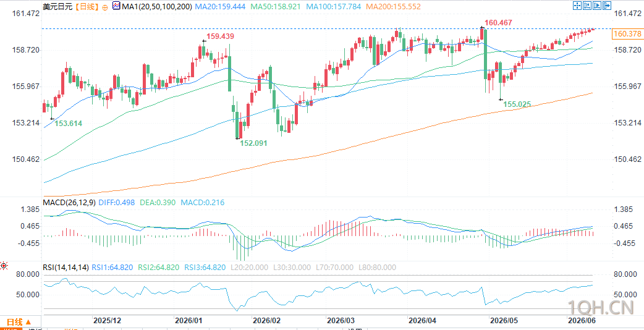Click the L30:30.000 level label

coord(292,267)
